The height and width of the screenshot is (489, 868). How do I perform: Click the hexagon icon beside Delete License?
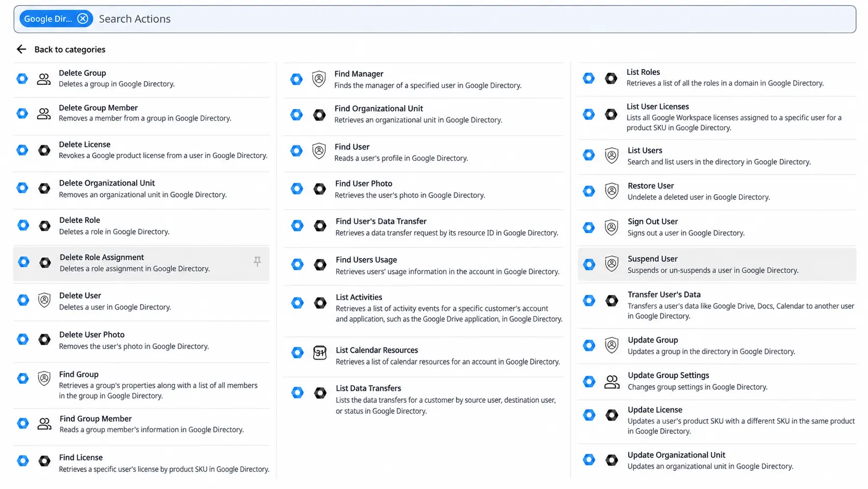45,150
